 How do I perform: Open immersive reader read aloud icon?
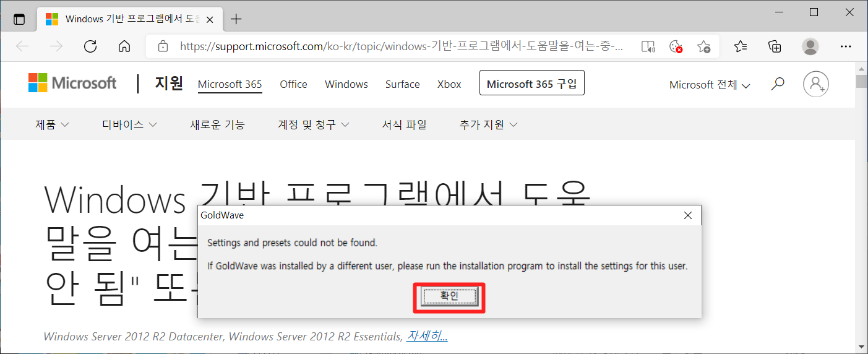point(648,46)
